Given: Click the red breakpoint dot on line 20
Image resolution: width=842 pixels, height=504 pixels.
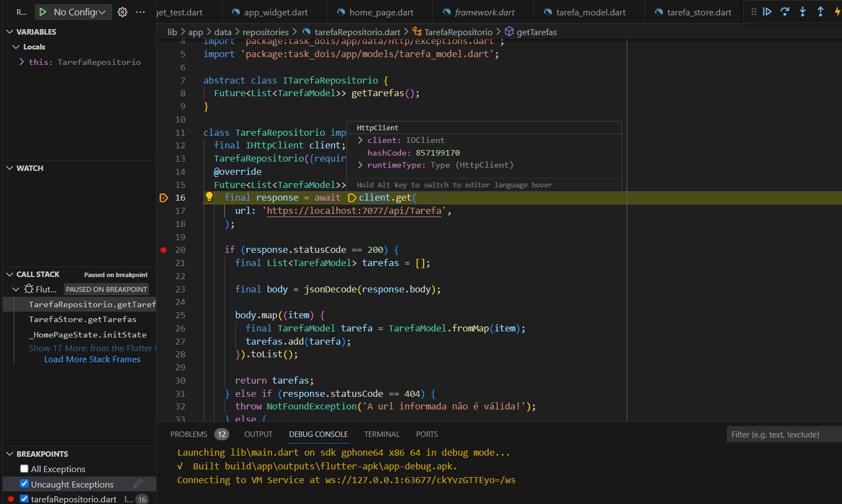Looking at the screenshot, I should [164, 250].
